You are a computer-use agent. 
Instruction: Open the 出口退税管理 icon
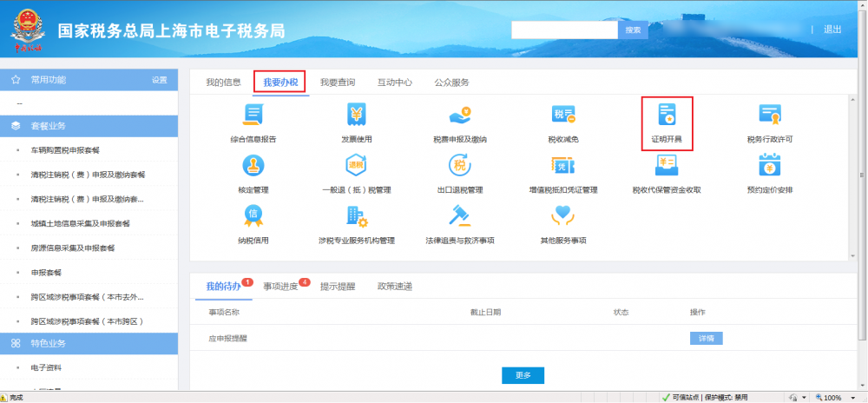pos(460,166)
